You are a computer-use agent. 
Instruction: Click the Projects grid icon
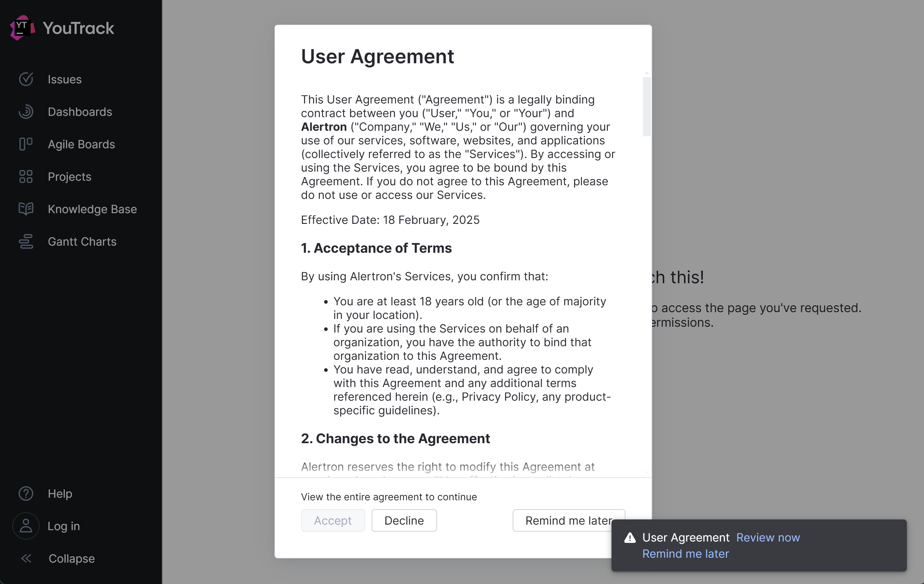25,176
